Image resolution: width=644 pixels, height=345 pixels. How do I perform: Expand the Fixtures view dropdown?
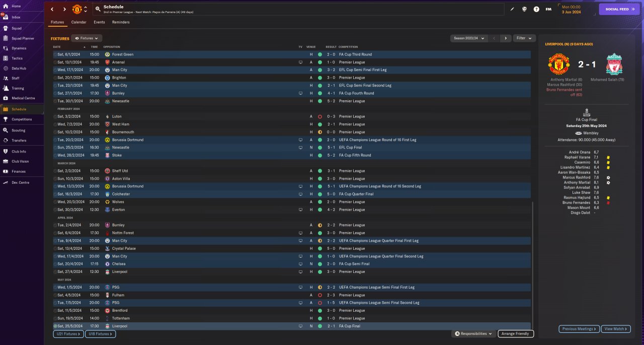[87, 38]
